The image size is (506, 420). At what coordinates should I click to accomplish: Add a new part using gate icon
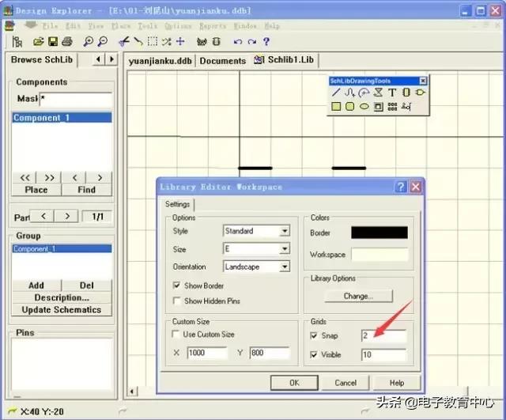tap(420, 93)
